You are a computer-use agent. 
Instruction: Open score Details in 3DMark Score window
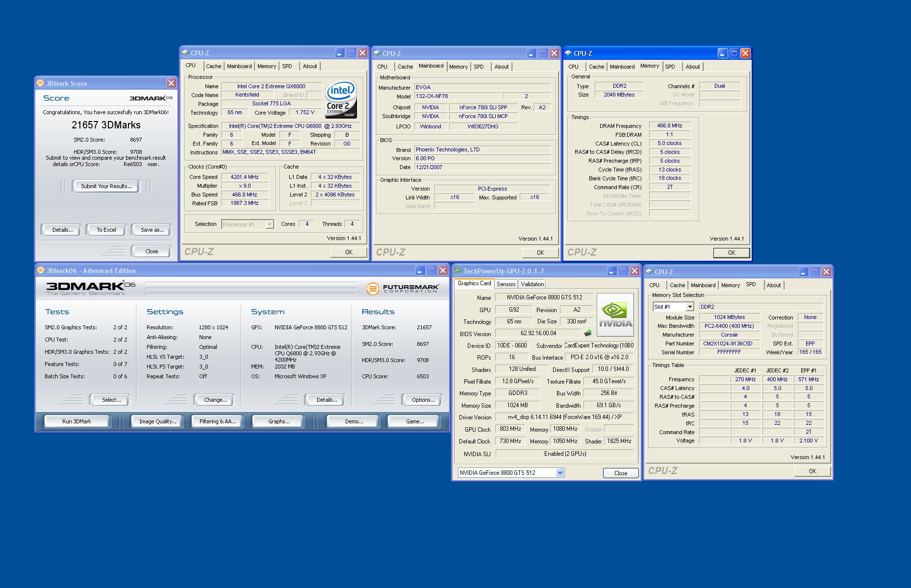coord(62,230)
